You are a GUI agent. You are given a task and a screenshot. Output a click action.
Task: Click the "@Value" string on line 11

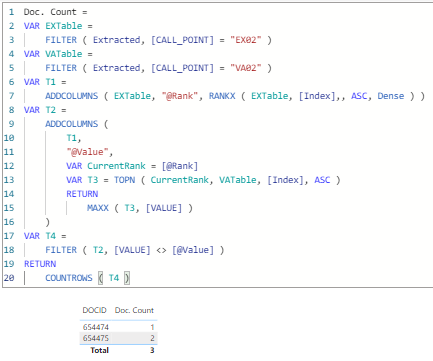(87, 152)
